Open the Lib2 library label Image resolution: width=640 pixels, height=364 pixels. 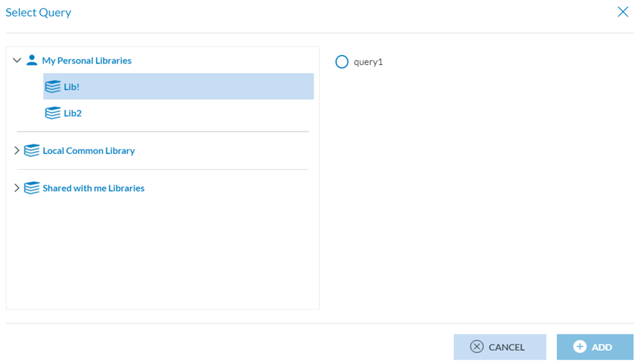[72, 113]
